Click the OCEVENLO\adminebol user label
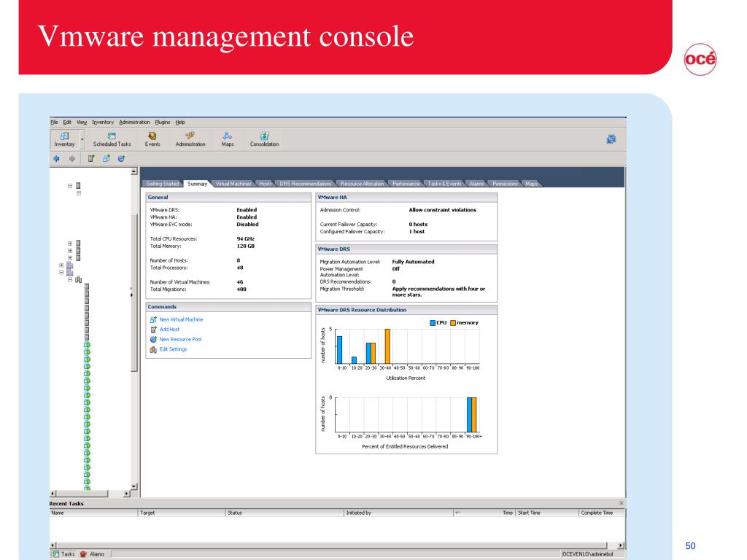 (588, 554)
